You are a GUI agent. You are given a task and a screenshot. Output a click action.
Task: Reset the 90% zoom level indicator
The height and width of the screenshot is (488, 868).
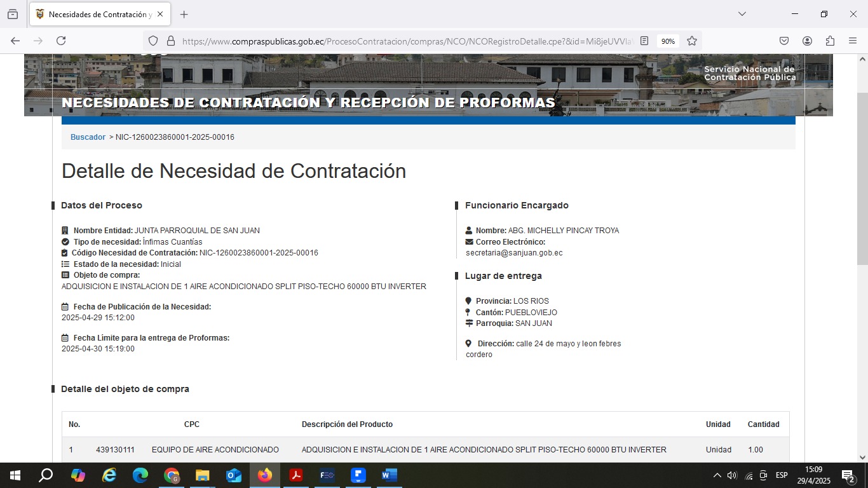point(668,41)
